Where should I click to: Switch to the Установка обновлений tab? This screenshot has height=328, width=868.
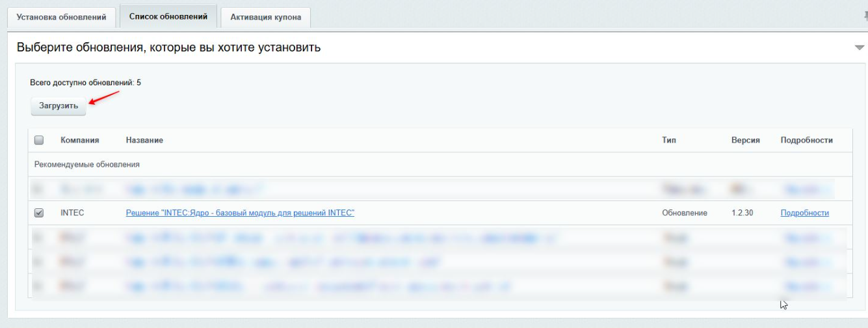pos(62,17)
